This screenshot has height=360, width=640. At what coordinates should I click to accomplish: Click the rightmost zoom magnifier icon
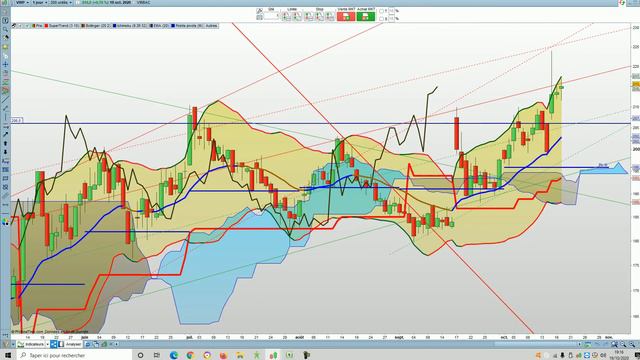click(632, 344)
